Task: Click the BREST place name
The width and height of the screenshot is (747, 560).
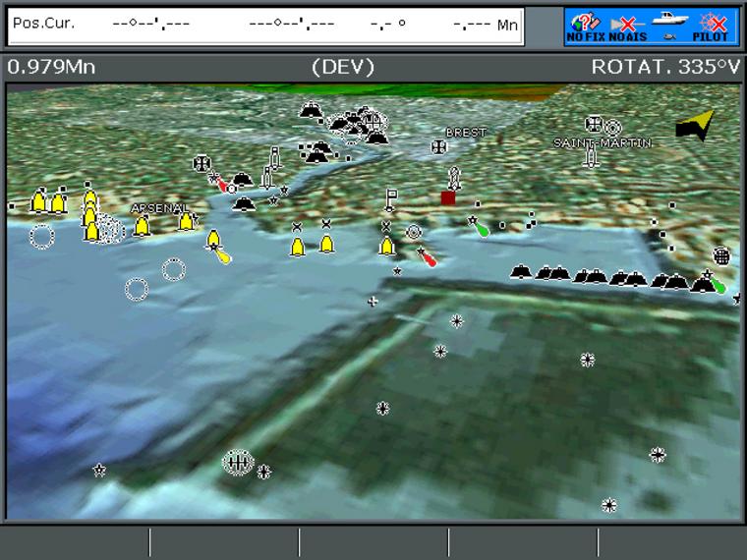Action: click(466, 133)
